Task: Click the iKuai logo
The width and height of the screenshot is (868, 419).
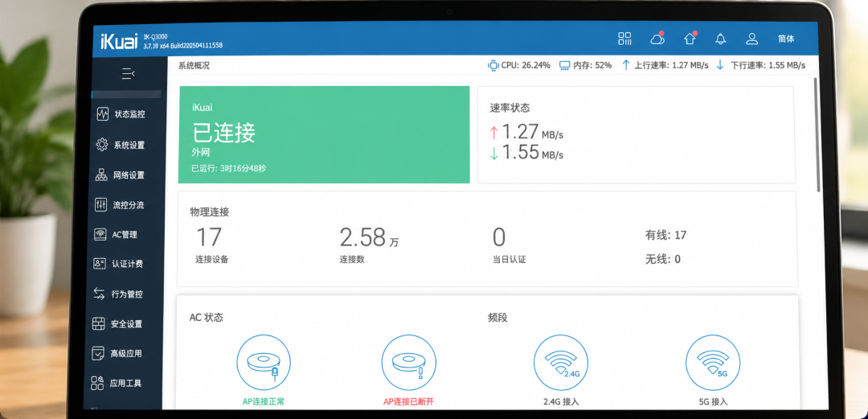Action: 119,42
